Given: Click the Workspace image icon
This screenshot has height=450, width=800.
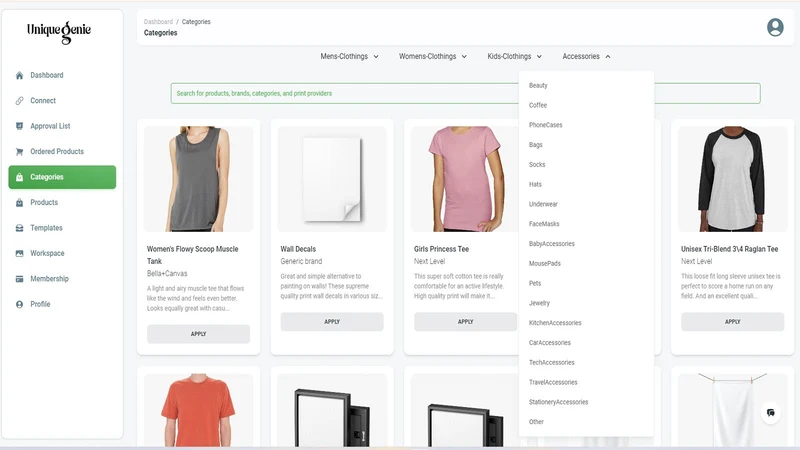Looking at the screenshot, I should (19, 253).
